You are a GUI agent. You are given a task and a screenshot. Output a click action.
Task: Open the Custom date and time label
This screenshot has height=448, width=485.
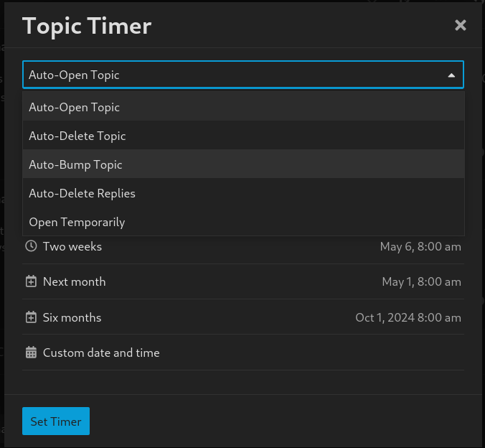tap(101, 353)
